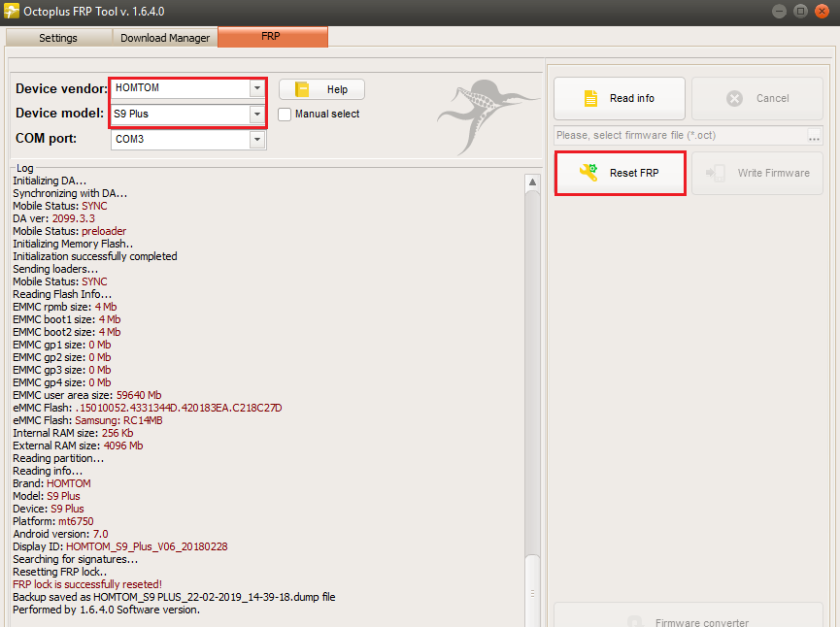Click the 'DA ver: 2099.3.3' log line
Image resolution: width=840 pixels, height=627 pixels.
coord(53,218)
